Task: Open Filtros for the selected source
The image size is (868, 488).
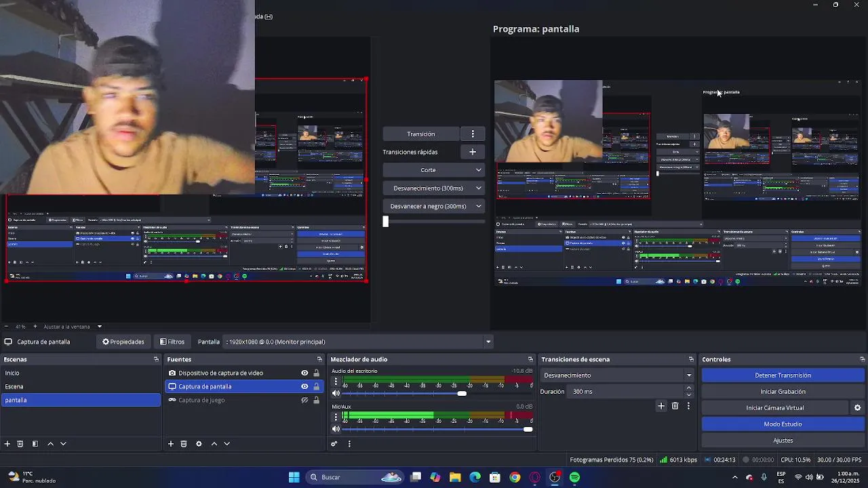Action: (172, 342)
